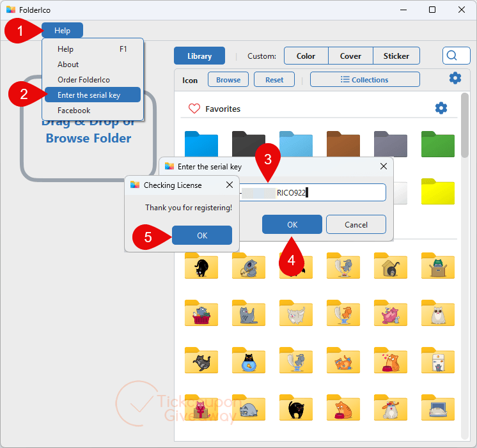Open icon settings gear beside Collections
The height and width of the screenshot is (448, 477).
tap(455, 79)
